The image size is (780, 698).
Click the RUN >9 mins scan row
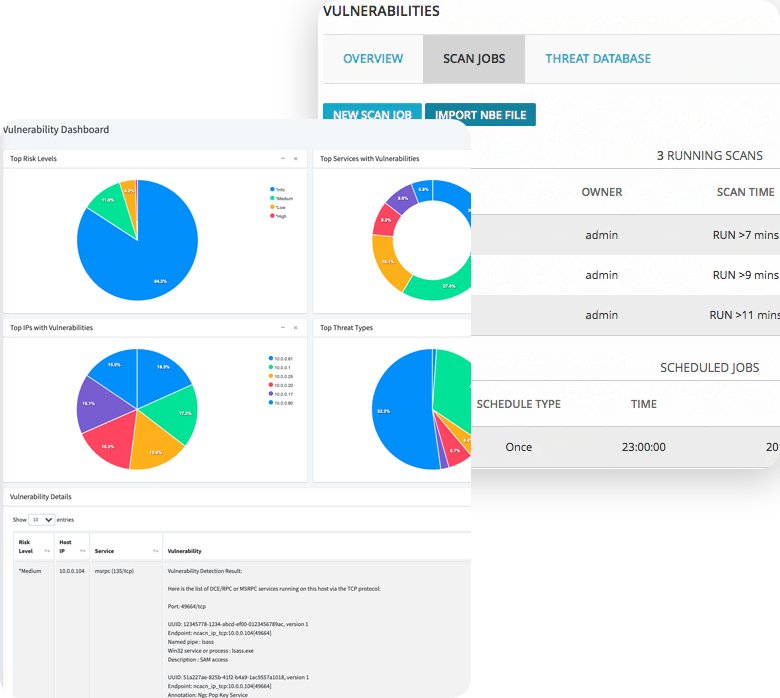(x=625, y=275)
